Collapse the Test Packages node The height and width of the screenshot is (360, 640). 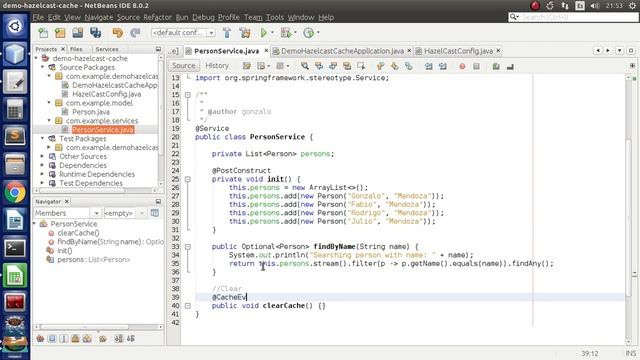click(42, 138)
